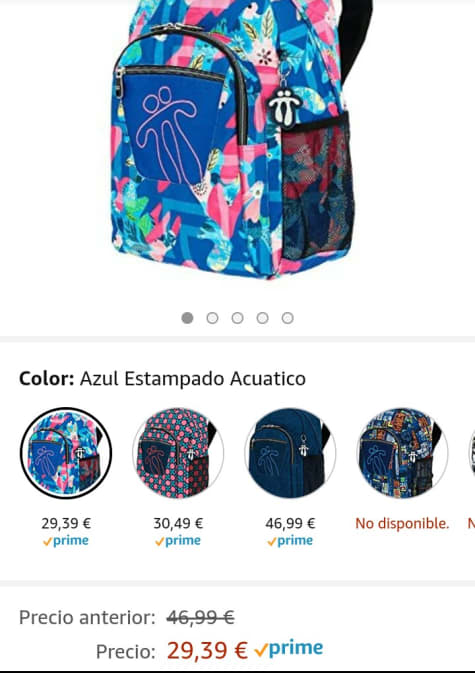Tap the 30,49 € price under polka swatch
The width and height of the screenshot is (475, 673).
pos(178,523)
